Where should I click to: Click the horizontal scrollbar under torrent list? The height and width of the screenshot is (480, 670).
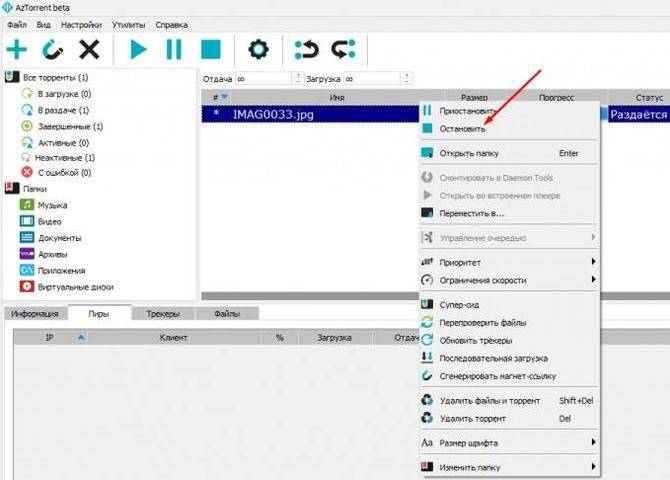310,296
